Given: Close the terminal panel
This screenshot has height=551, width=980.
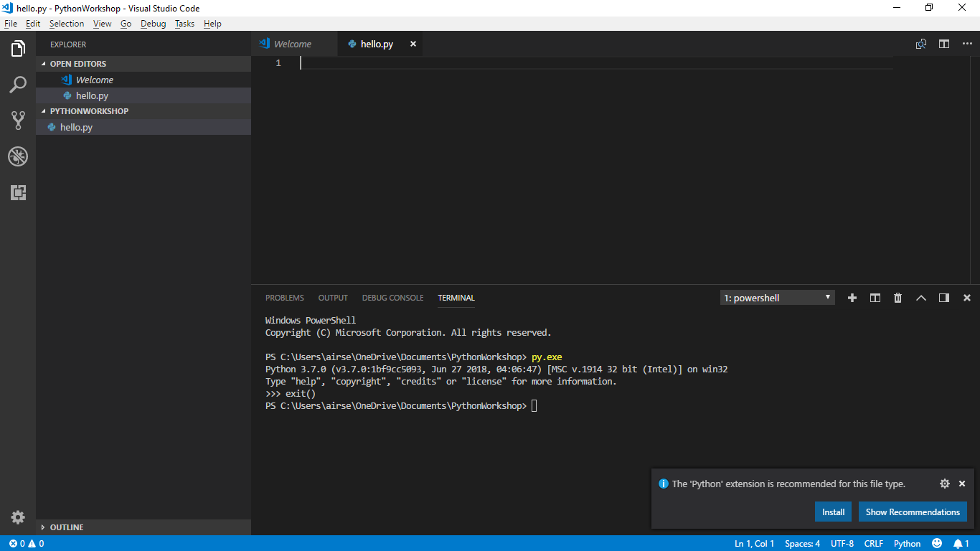Looking at the screenshot, I should (x=967, y=298).
